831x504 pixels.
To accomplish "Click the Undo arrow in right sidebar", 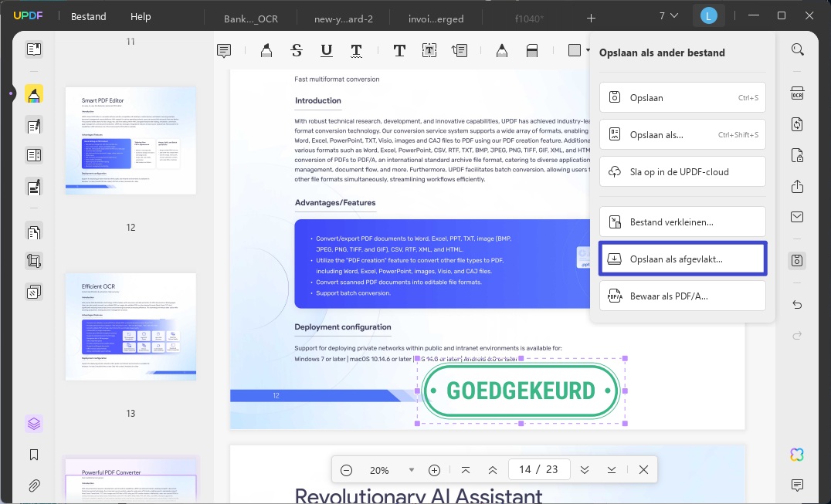I will pyautogui.click(x=798, y=304).
